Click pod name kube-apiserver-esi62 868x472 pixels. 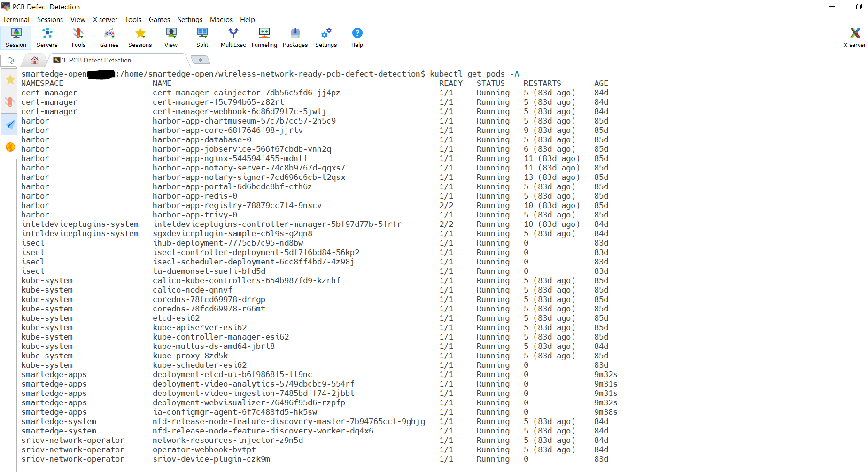[200, 327]
